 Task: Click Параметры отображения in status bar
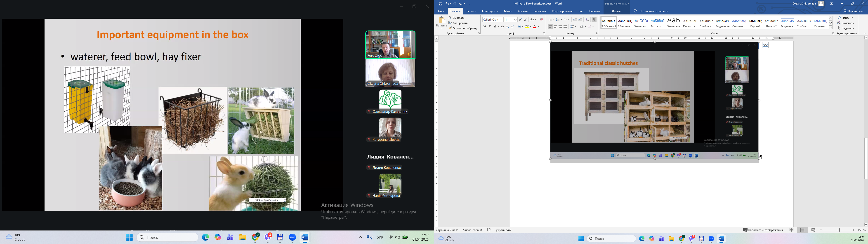point(763,230)
